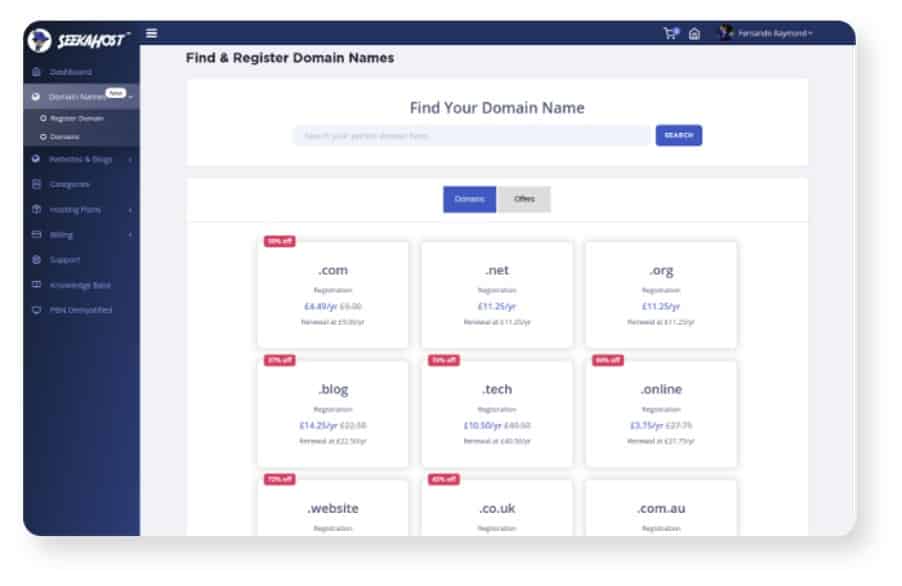Choose the .com.au domain card
902x586 pixels.
[x=661, y=508]
